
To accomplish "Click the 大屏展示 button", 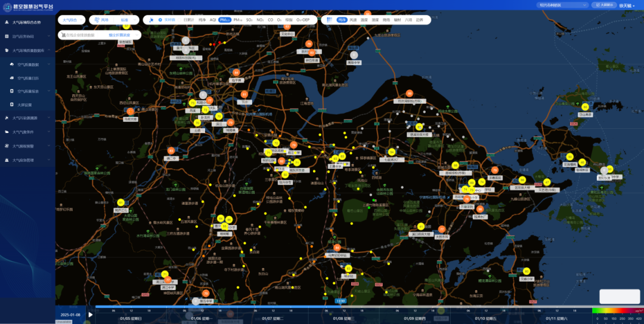I will (604, 5).
